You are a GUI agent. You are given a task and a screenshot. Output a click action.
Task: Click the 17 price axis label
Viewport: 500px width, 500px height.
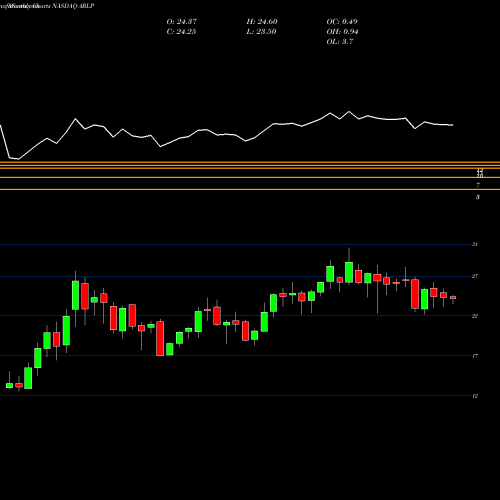click(475, 356)
